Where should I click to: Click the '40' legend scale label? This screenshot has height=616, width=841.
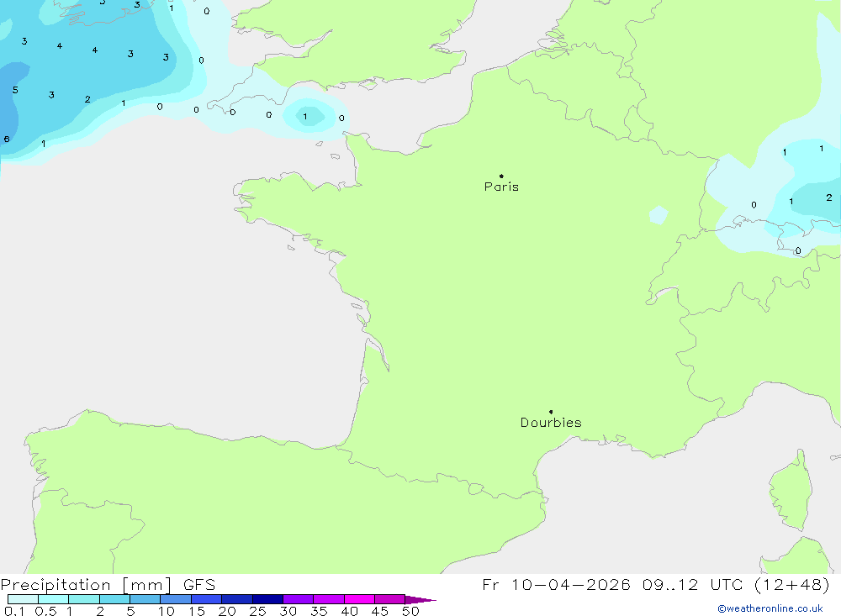pos(350,611)
